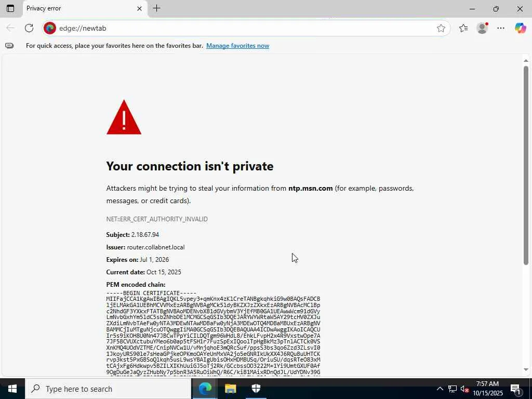Close the Privacy error tab
This screenshot has height=399, width=532.
139,8
